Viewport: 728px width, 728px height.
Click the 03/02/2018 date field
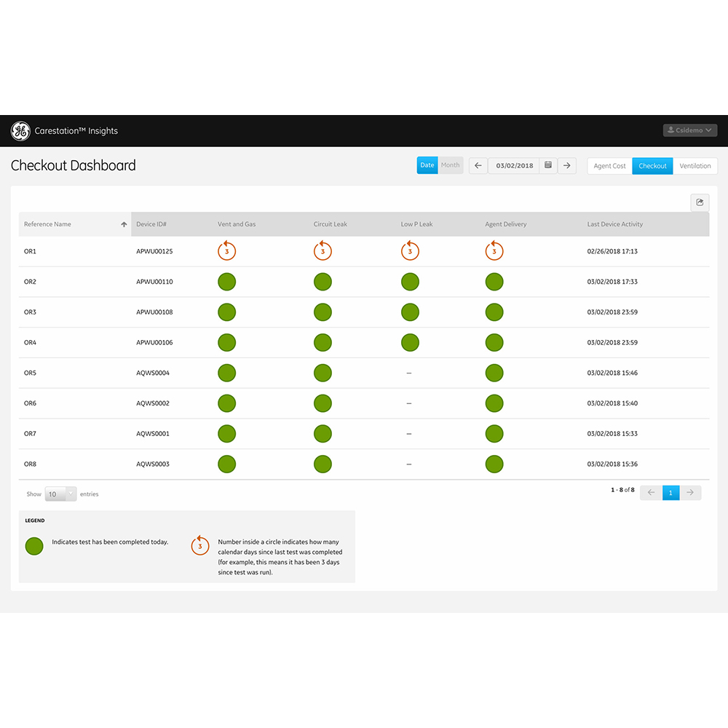[x=515, y=165]
